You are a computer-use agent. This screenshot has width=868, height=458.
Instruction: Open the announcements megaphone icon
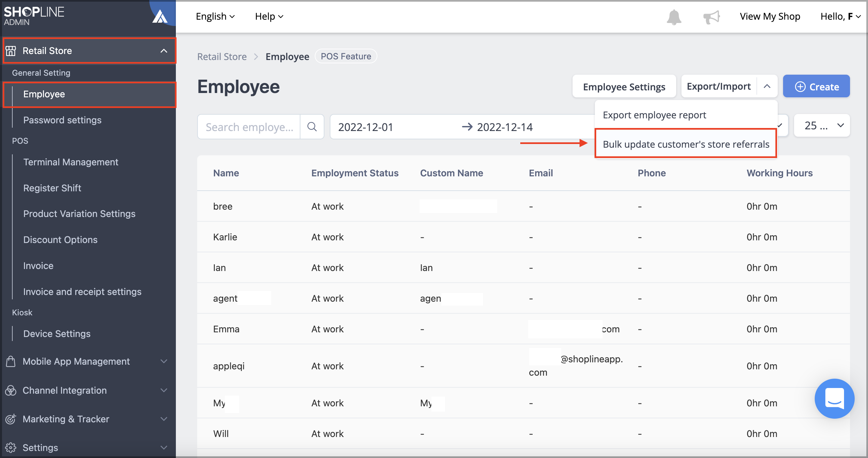click(x=711, y=17)
